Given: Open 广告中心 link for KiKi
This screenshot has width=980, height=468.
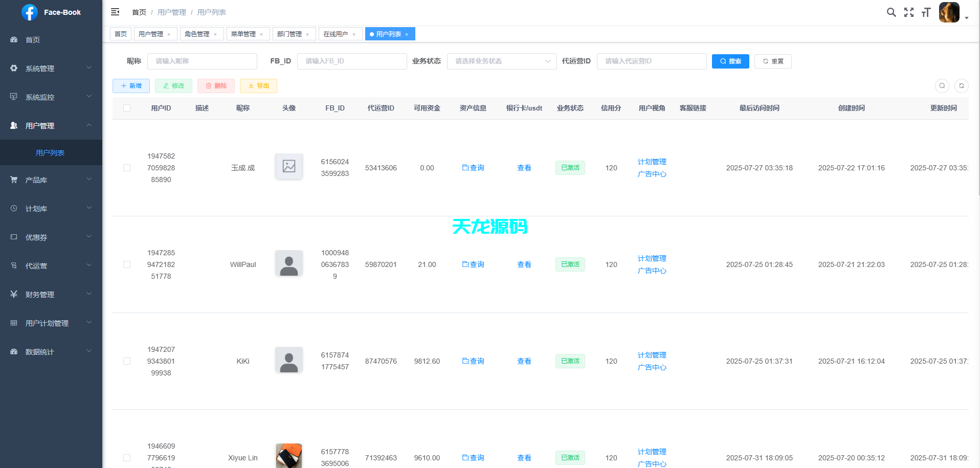Looking at the screenshot, I should [x=652, y=367].
